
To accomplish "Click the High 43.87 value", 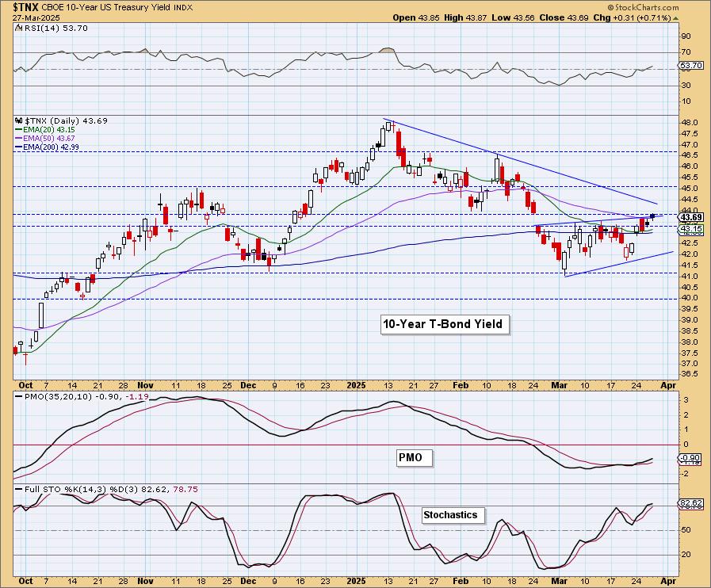I will click(466, 17).
